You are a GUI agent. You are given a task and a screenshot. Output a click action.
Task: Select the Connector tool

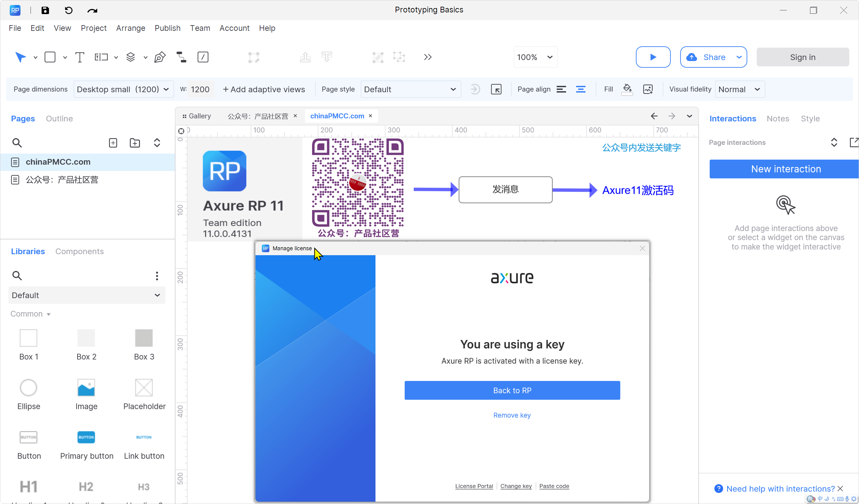(181, 57)
